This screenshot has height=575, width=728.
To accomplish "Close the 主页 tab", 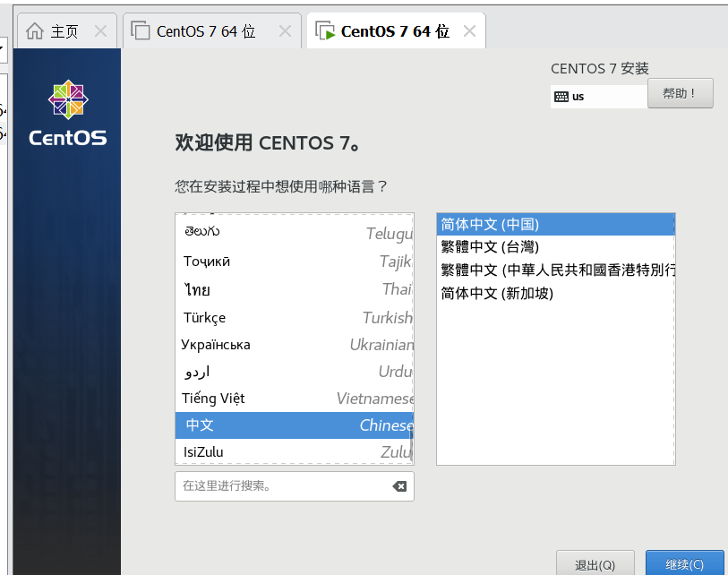I will pos(100,31).
